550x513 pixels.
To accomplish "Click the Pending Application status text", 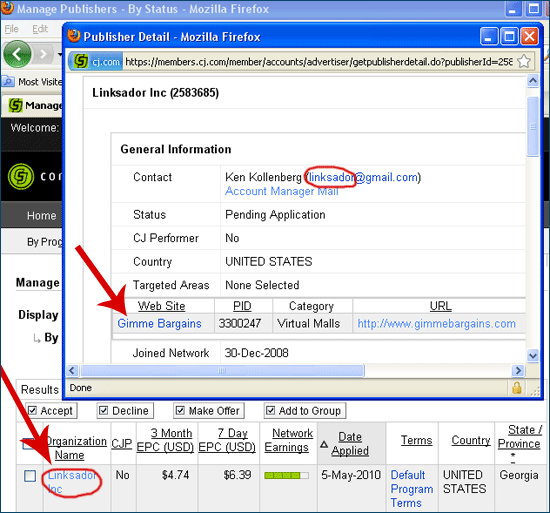I will pos(275,215).
